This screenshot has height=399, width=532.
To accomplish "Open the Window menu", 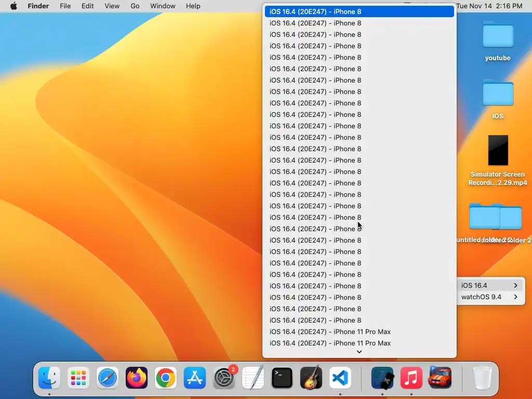I will point(163,6).
